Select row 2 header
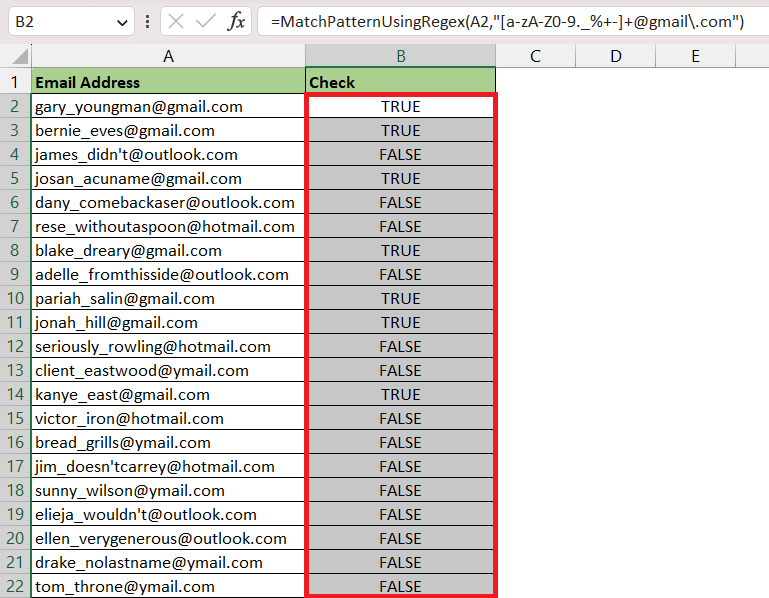 click(15, 106)
